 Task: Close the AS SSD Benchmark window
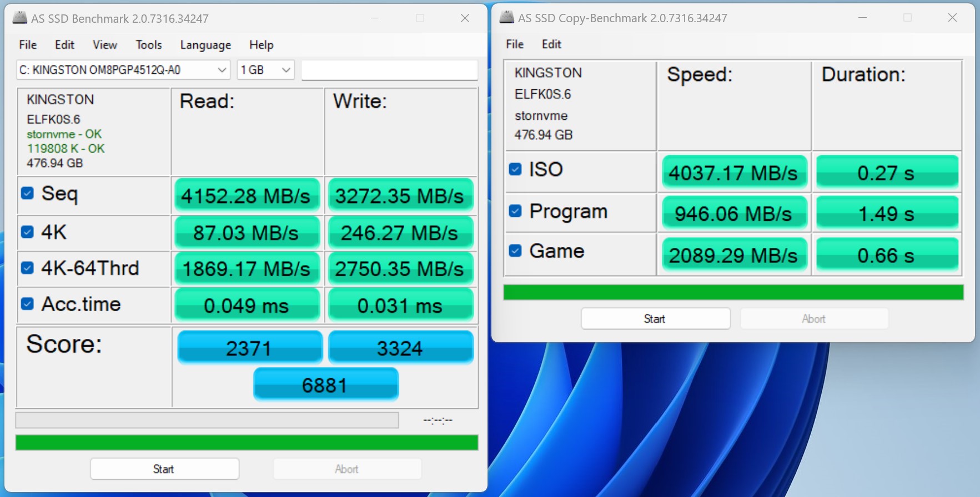(x=465, y=18)
